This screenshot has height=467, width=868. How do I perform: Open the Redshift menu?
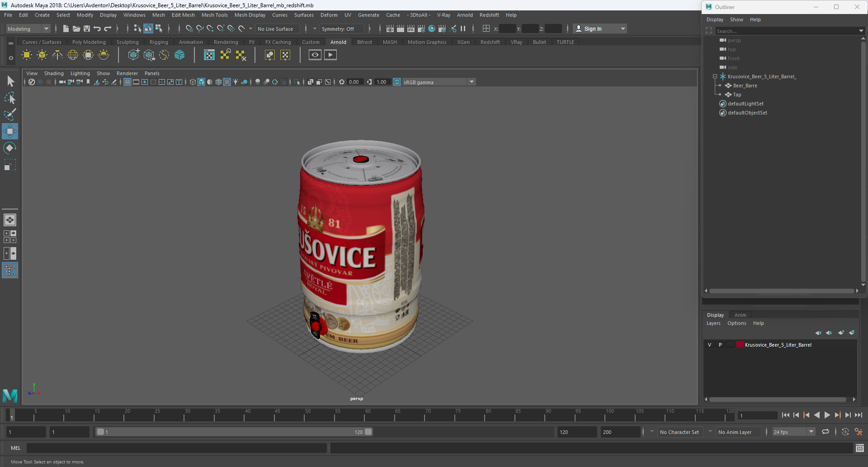click(x=489, y=15)
